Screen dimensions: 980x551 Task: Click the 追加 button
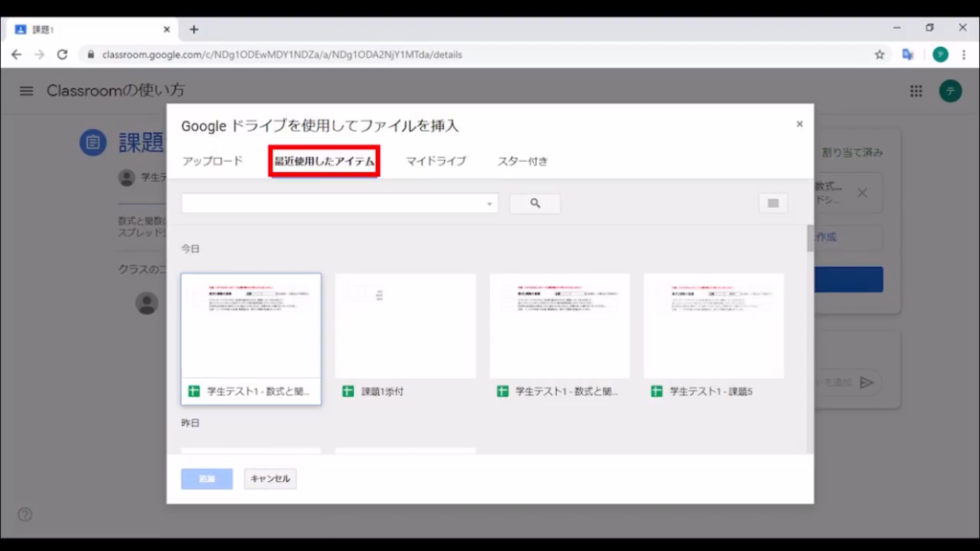coord(207,478)
